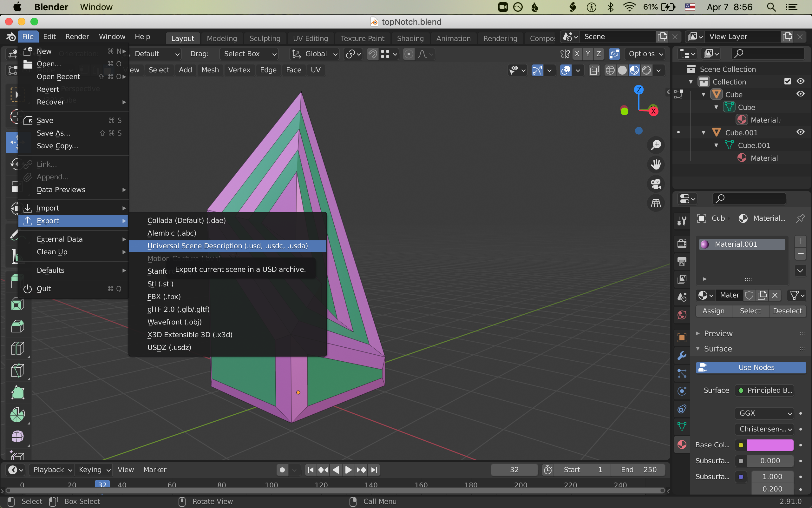Screen dimensions: 812x508
Task: Click the Assign material button
Action: point(713,311)
